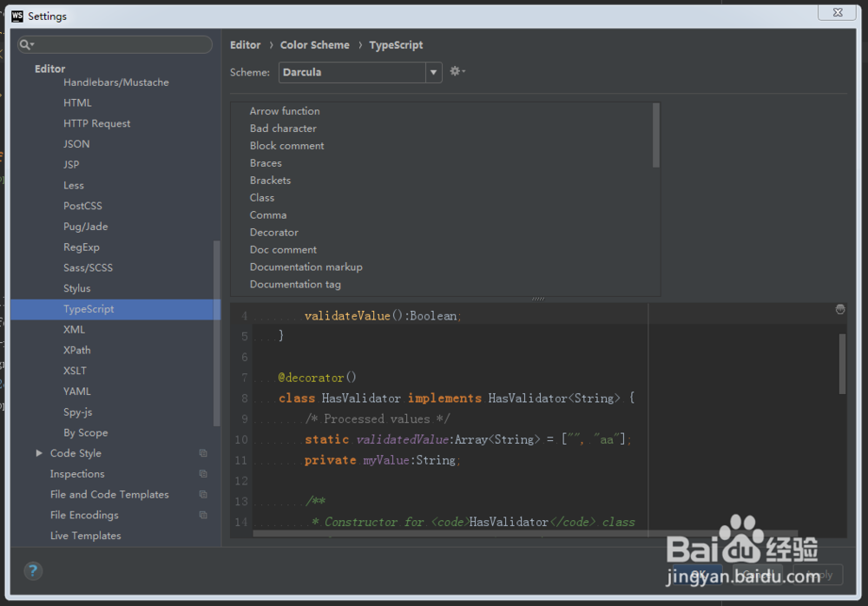Viewport: 868px width, 606px height.
Task: Click the icon beside File and Code Templates
Action: click(203, 494)
